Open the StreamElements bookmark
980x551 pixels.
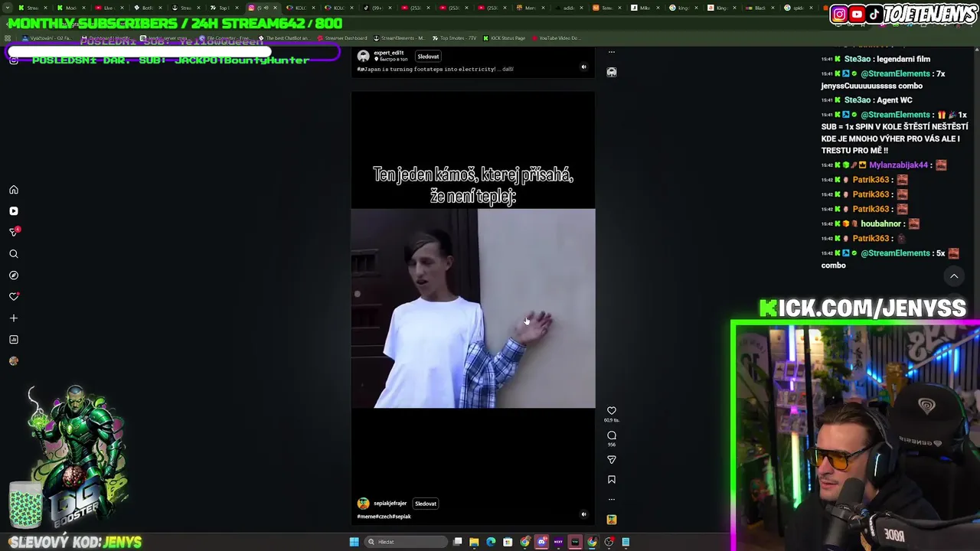(x=399, y=38)
